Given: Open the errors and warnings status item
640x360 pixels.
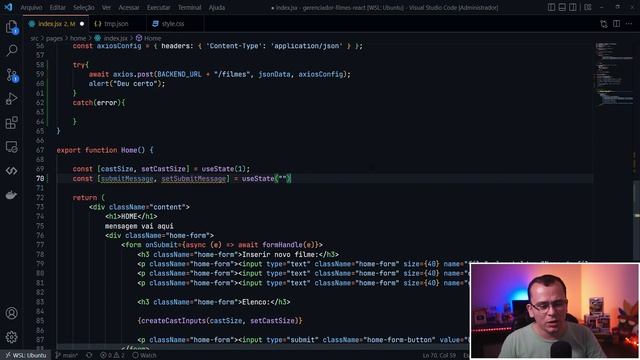Looking at the screenshot, I should tap(112, 355).
